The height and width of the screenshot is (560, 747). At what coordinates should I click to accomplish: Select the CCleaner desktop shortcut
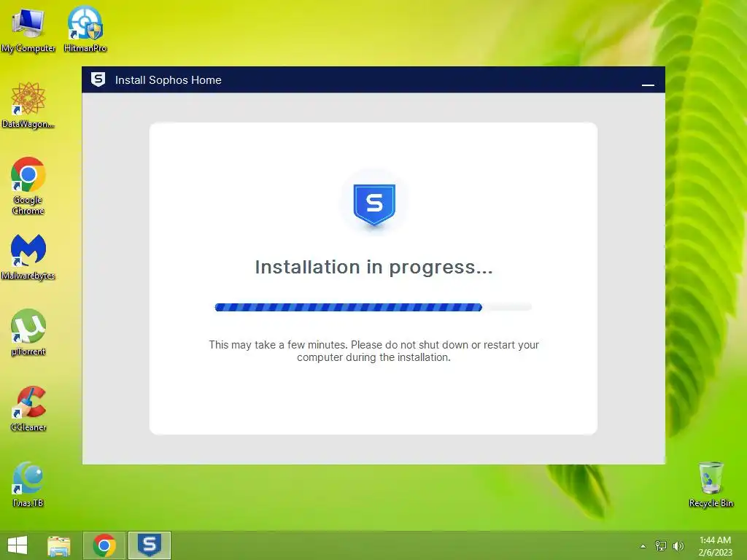[28, 408]
